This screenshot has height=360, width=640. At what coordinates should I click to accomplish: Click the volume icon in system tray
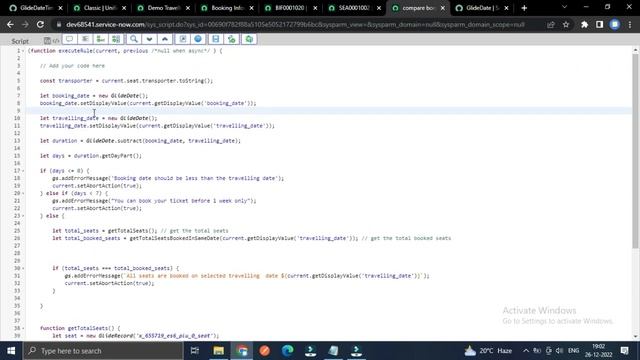click(x=560, y=351)
